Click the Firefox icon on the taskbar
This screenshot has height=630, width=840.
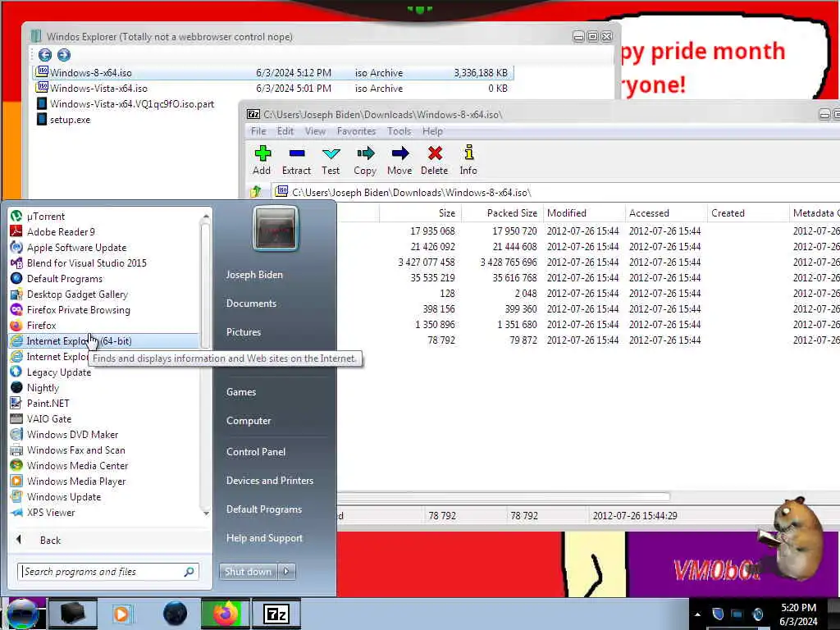pyautogui.click(x=225, y=614)
